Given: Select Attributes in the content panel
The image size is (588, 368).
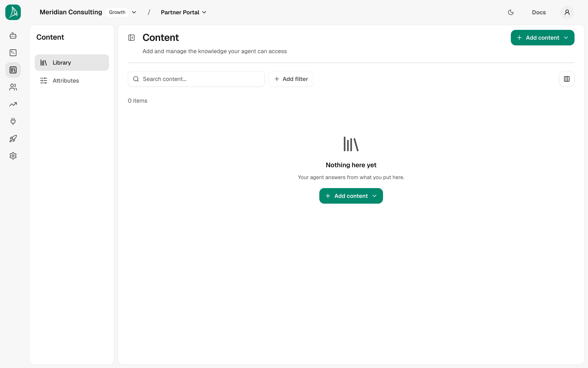Looking at the screenshot, I should click(x=72, y=81).
